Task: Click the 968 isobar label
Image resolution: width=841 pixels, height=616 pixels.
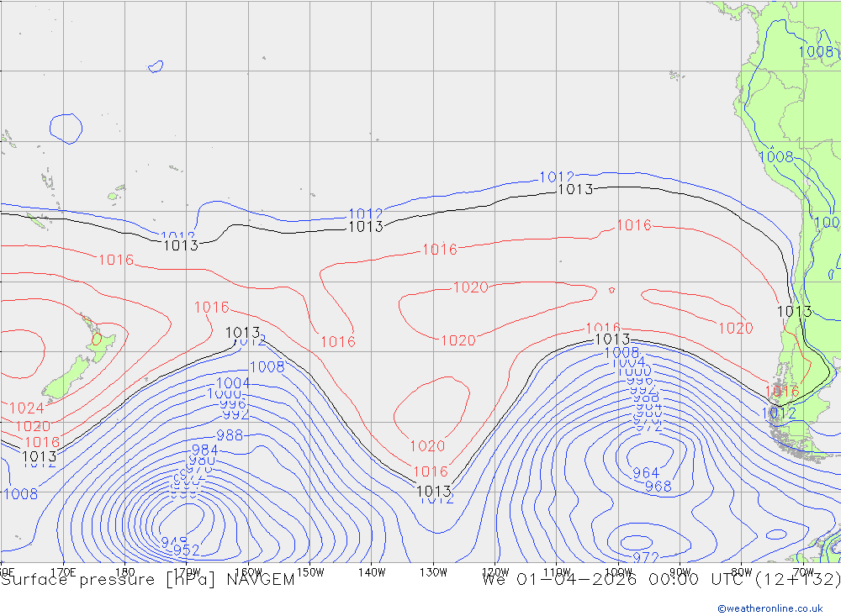Action: 659,487
